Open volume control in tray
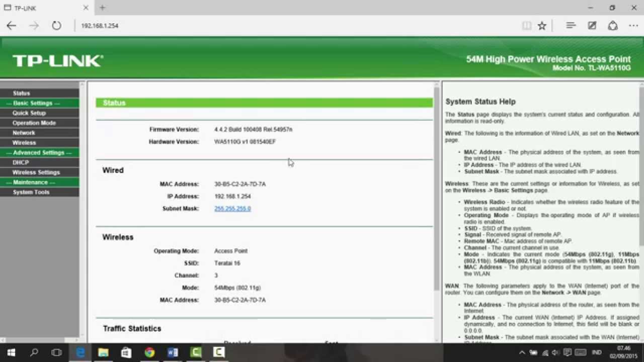Viewport: 644px width, 362px height. [556, 353]
